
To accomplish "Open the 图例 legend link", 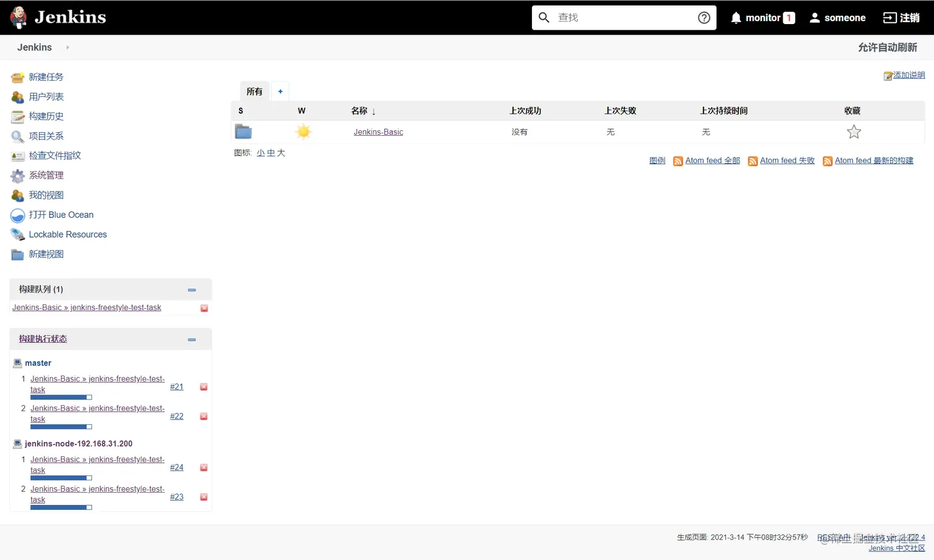I will [657, 161].
